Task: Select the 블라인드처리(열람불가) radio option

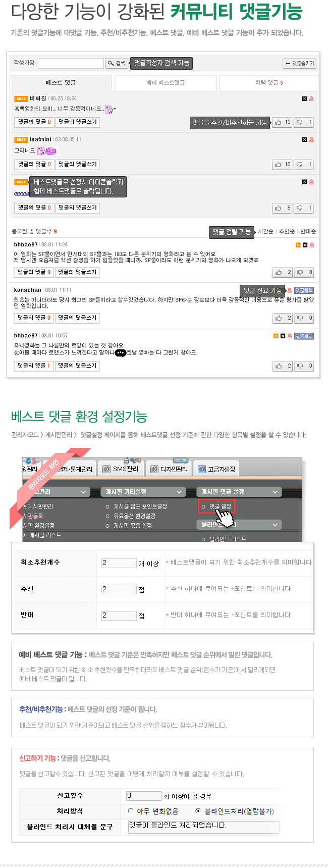Action: coord(198,811)
